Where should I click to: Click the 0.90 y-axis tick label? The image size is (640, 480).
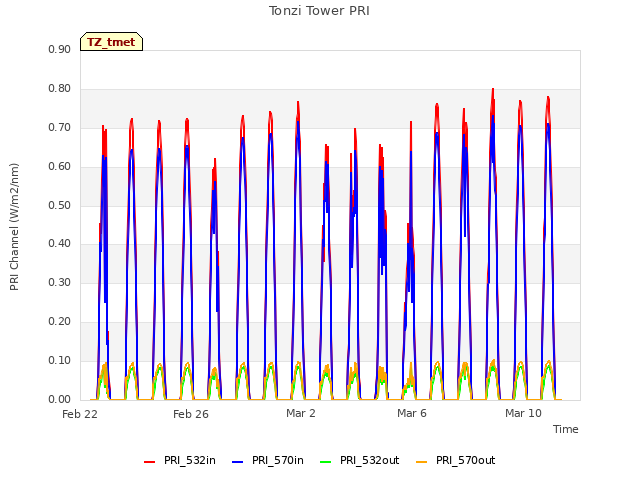coord(60,50)
